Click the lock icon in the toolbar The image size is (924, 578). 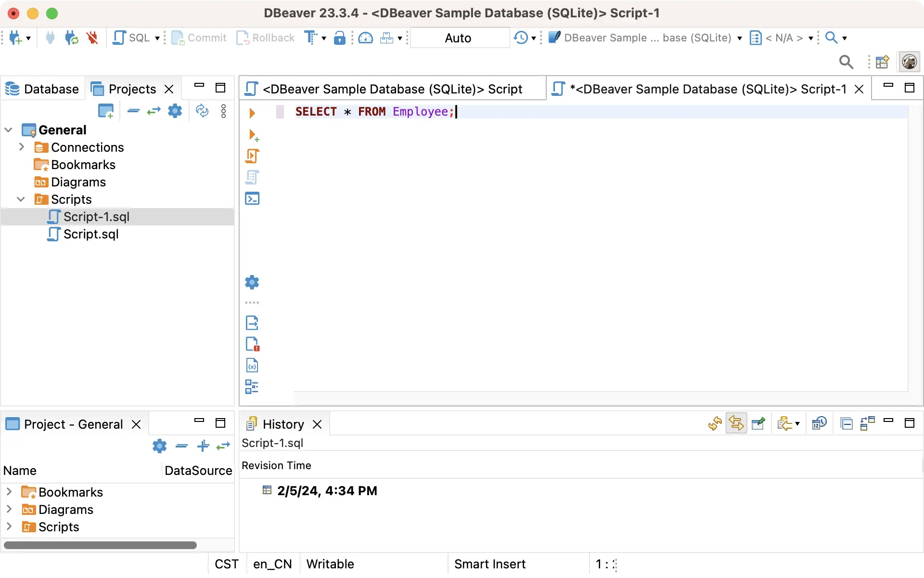340,38
